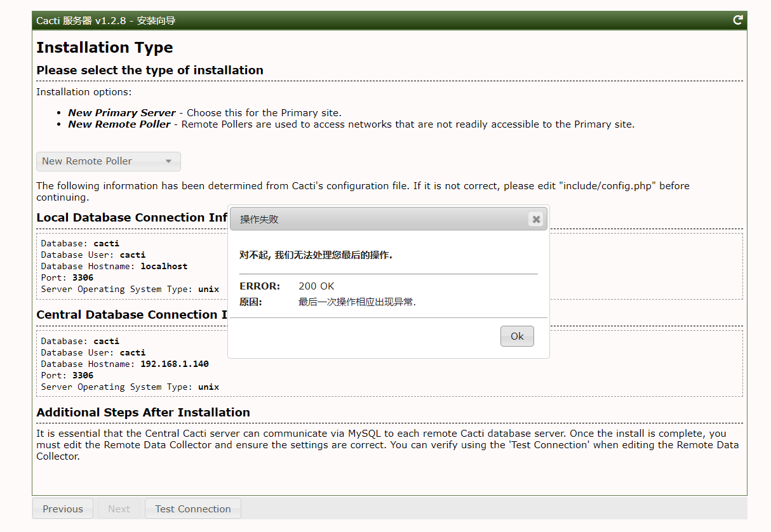Image resolution: width=771 pixels, height=532 pixels.
Task: Click the 对不起 apology message in dialog
Action: pyautogui.click(x=316, y=255)
